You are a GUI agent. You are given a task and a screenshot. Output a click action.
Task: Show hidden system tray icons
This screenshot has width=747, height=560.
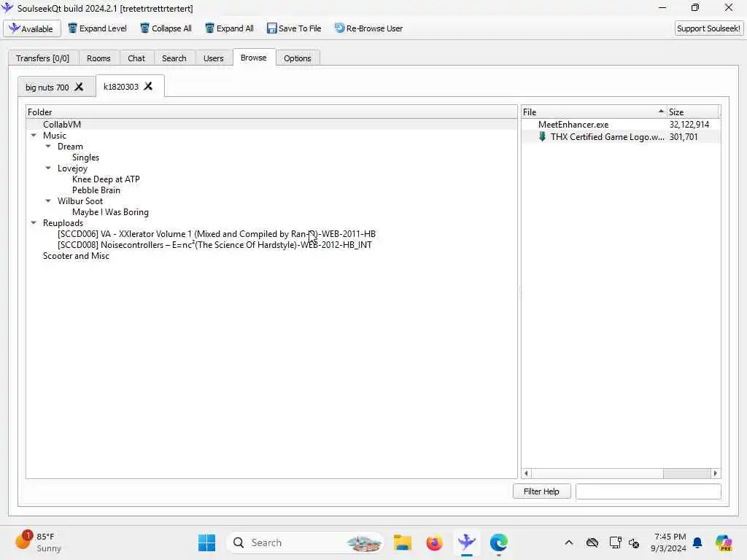569,542
